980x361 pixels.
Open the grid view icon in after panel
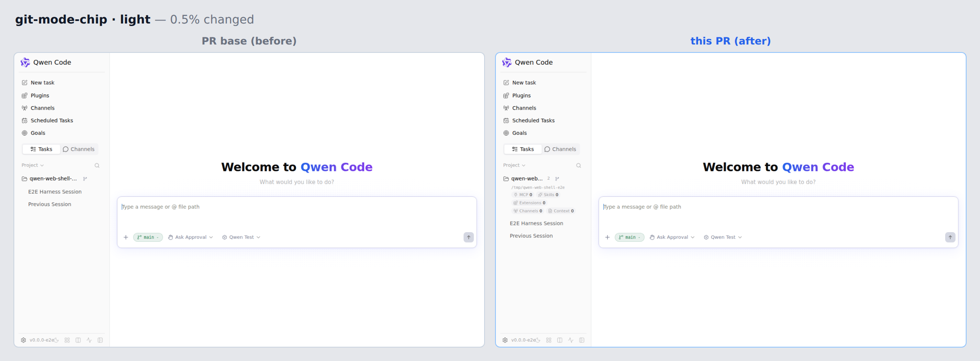(x=549, y=340)
